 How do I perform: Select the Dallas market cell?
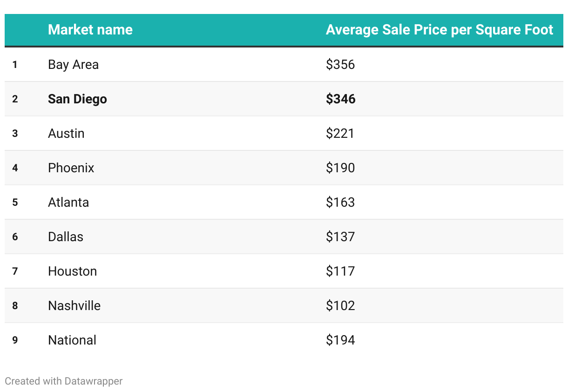(66, 237)
